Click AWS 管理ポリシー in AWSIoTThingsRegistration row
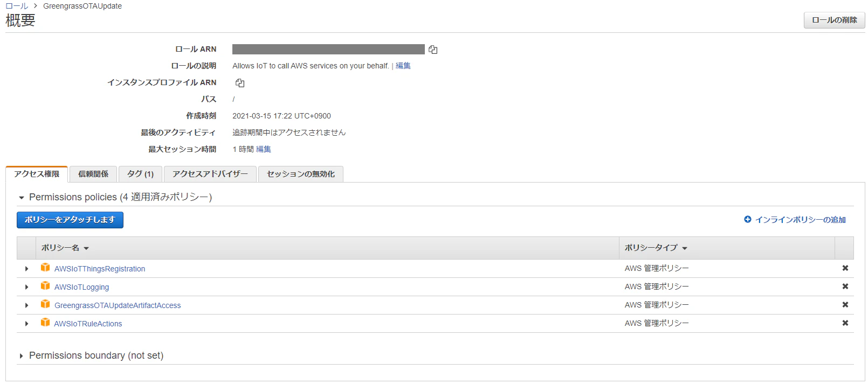 pos(657,268)
